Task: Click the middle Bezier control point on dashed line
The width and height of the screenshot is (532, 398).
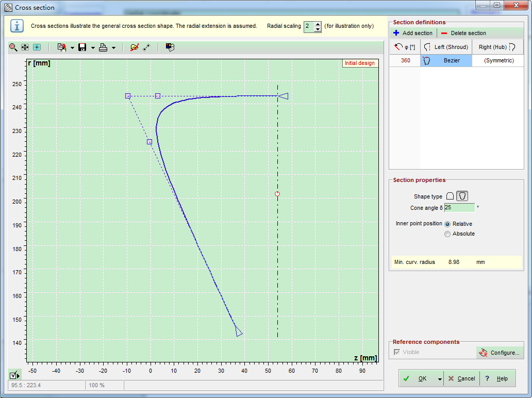Action: (x=149, y=142)
